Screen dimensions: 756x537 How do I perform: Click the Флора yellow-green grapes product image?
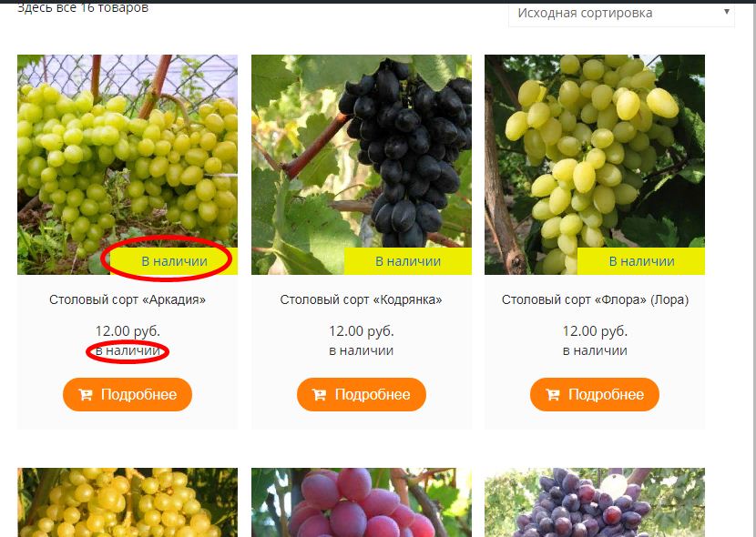pos(595,165)
